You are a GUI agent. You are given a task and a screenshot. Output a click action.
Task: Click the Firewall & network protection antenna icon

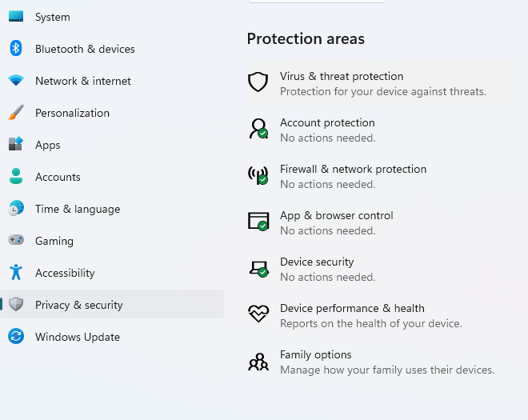coord(258,175)
